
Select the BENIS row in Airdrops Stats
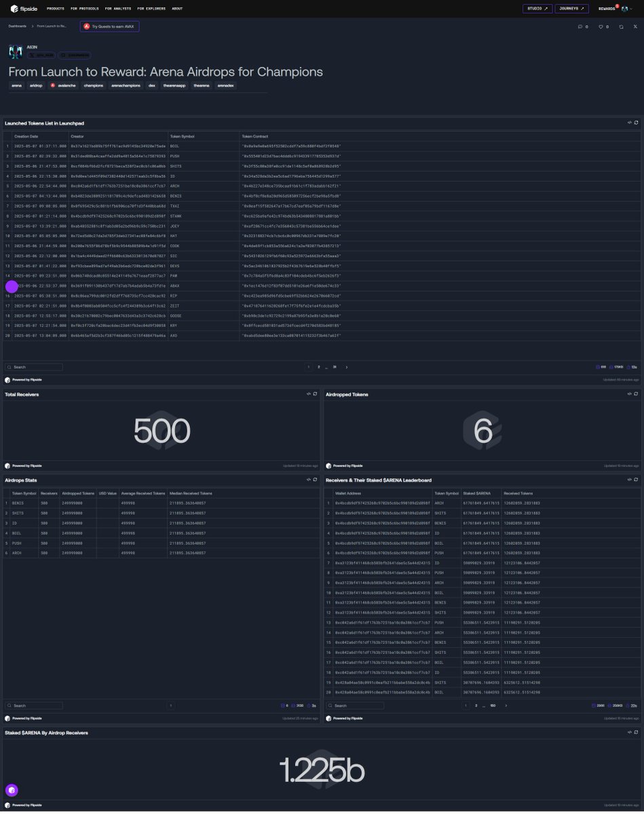coord(160,503)
